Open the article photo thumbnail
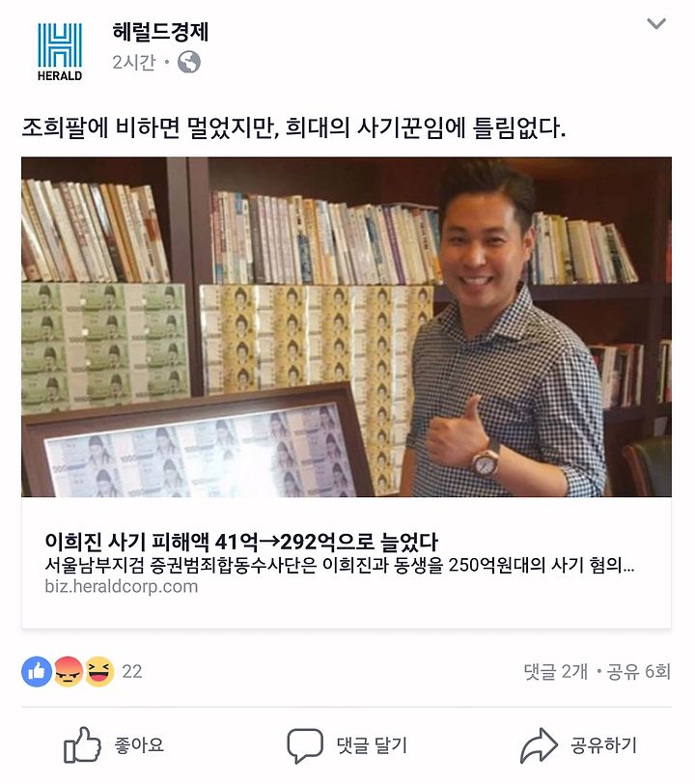Screen dimensions: 695x784 click(x=346, y=327)
